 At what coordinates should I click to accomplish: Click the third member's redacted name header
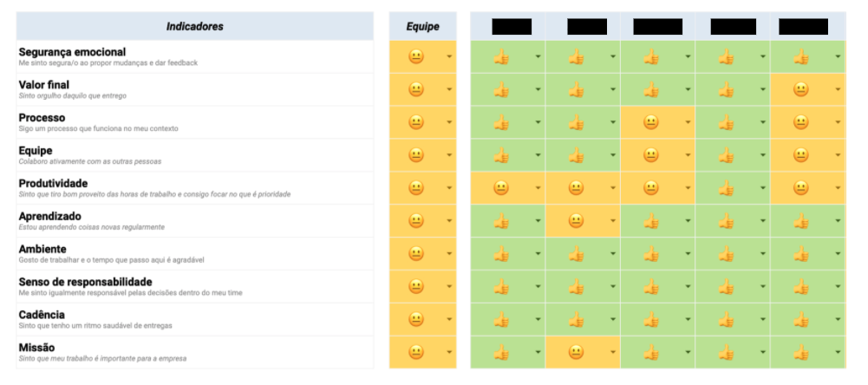(657, 27)
